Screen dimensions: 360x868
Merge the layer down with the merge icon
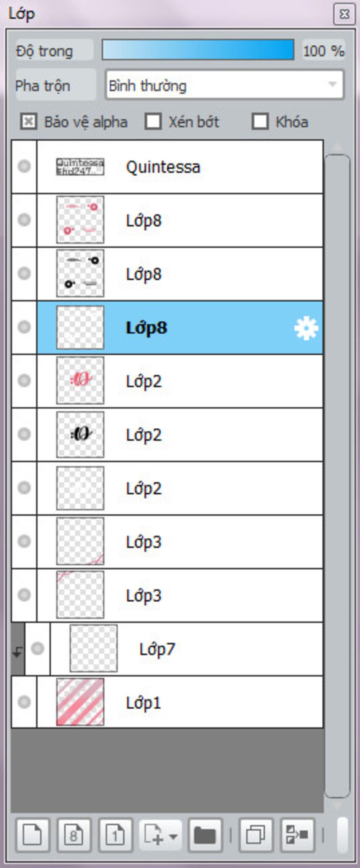[297, 835]
